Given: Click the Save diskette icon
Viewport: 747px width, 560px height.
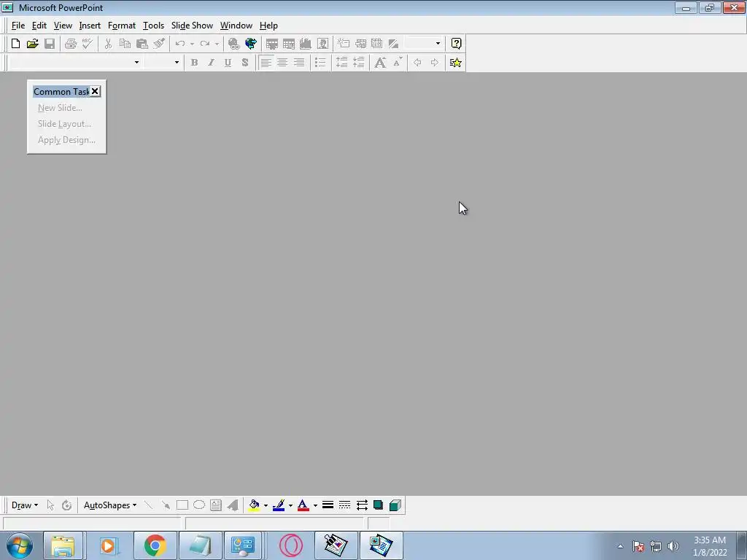Looking at the screenshot, I should click(x=50, y=44).
